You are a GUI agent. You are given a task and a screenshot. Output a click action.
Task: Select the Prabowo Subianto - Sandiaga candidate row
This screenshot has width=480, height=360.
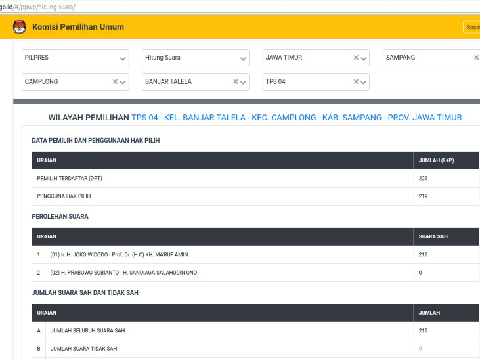click(255, 273)
